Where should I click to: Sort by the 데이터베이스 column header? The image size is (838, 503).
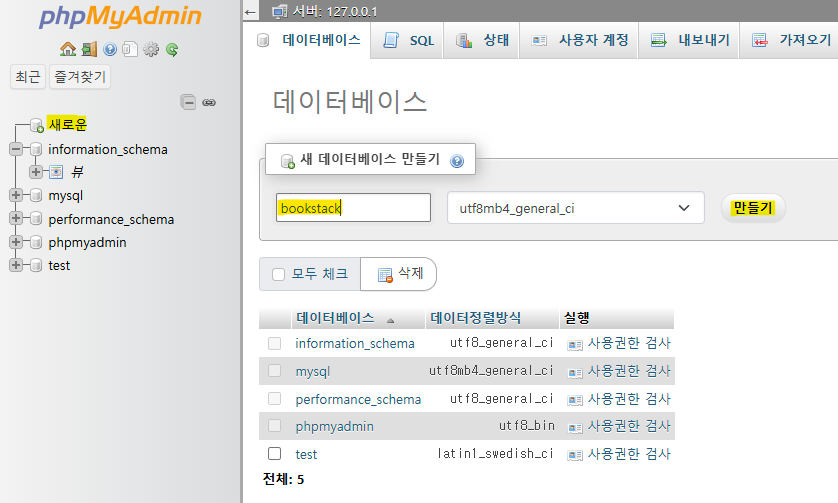[x=336, y=318]
